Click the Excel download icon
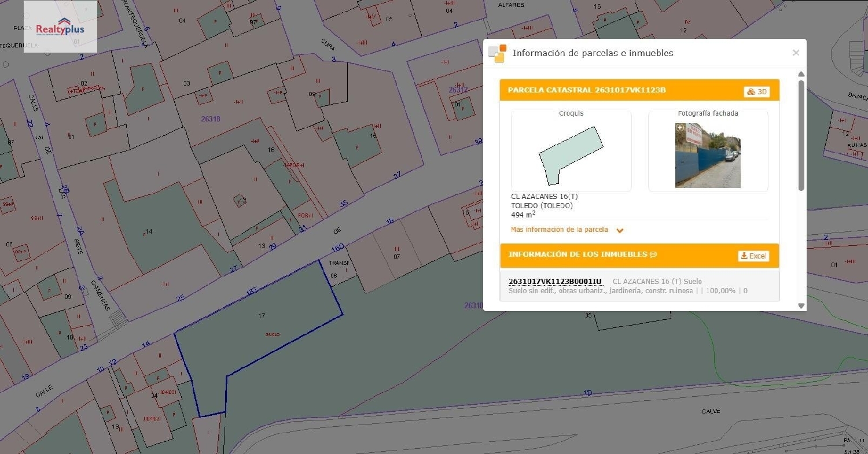The height and width of the screenshot is (454, 868). click(x=744, y=255)
